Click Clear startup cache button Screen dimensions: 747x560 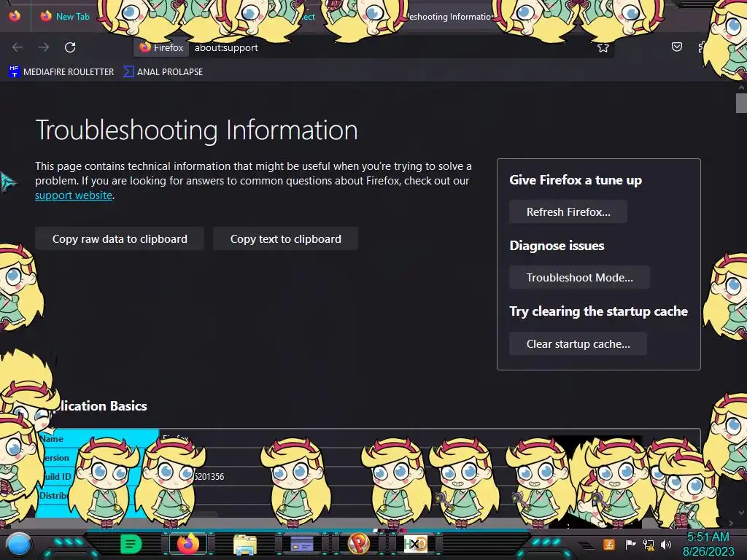578,344
